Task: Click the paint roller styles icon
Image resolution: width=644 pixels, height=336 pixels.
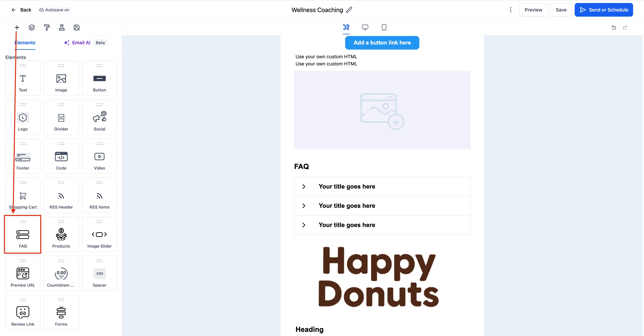Action: 47,28
